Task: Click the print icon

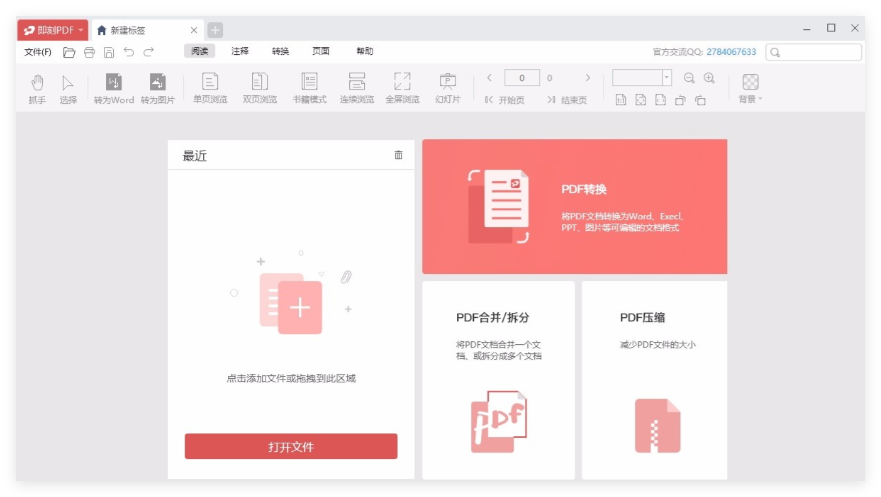Action: (x=89, y=52)
